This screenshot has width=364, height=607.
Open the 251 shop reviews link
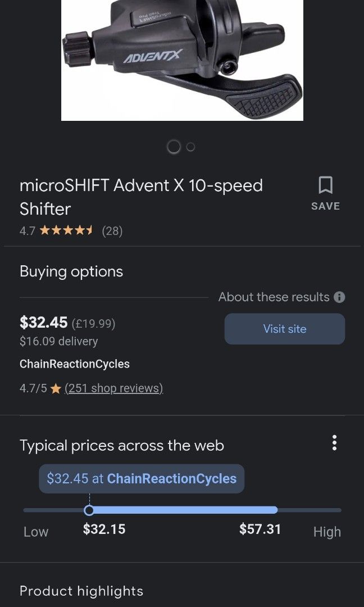coord(113,388)
